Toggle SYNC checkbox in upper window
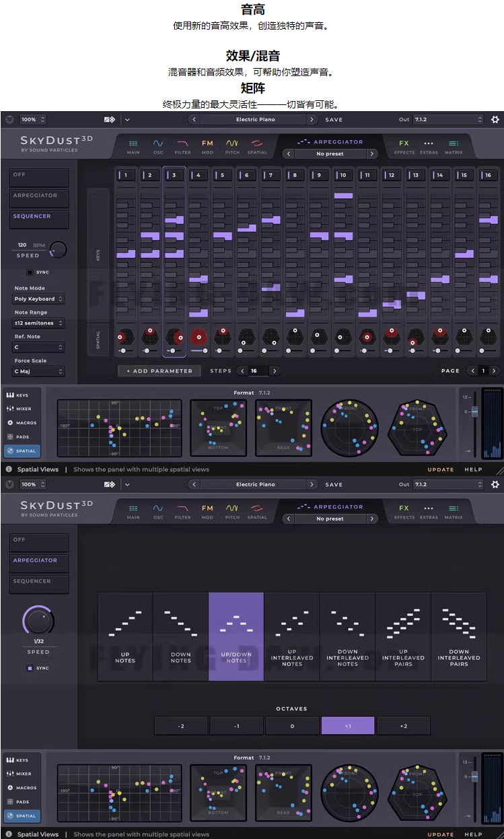Image resolution: width=504 pixels, height=839 pixels. point(30,272)
